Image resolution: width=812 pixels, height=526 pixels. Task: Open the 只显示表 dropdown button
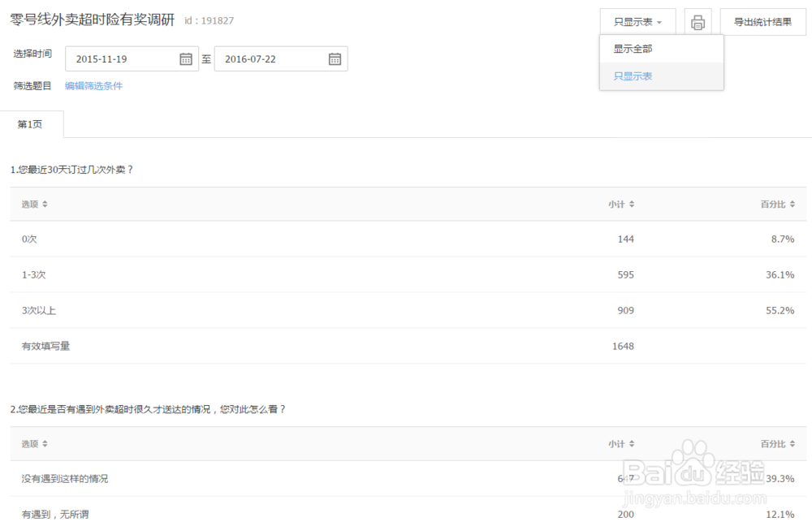point(638,22)
